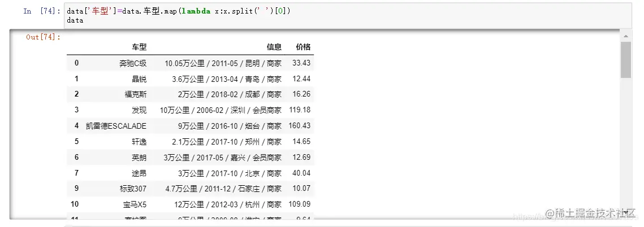Click row index 0

76,63
